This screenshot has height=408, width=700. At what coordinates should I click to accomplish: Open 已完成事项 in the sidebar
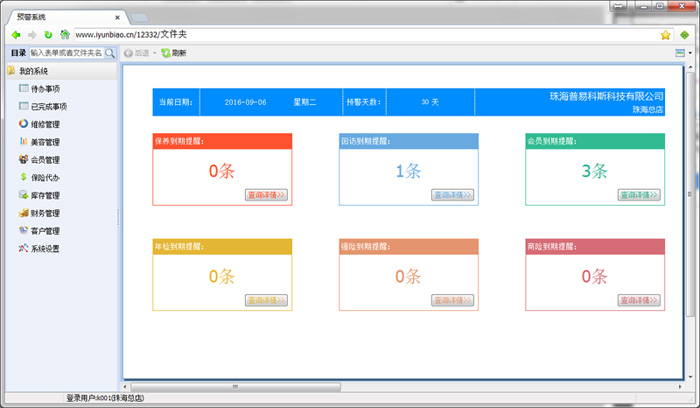(43, 107)
